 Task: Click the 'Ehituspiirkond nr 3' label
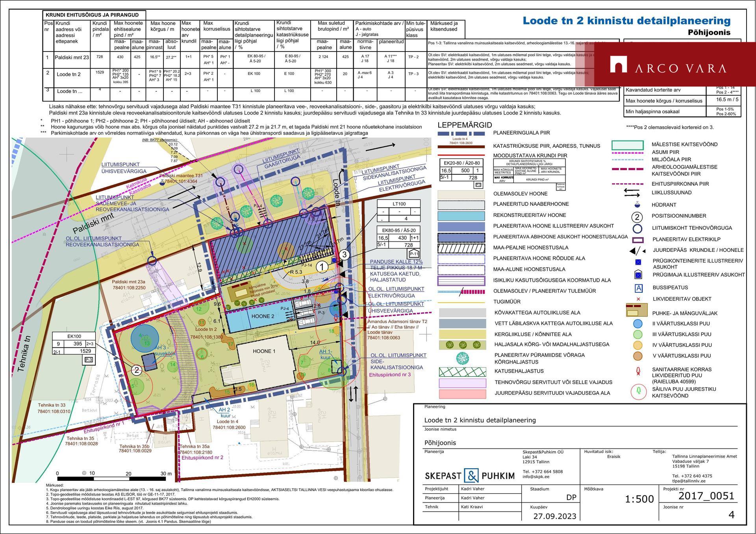tap(390, 375)
